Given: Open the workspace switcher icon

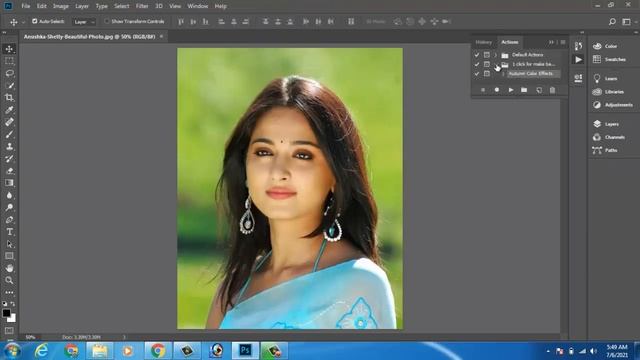Looking at the screenshot, I should 627,22.
